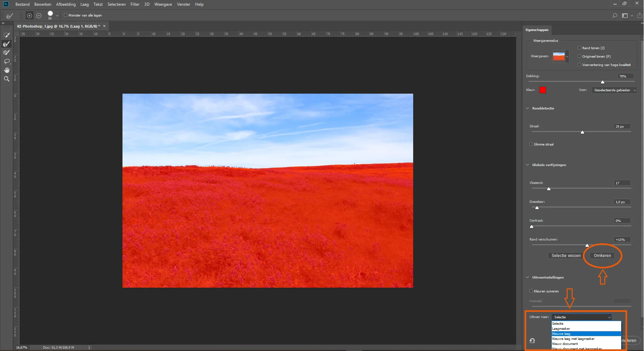Click the collapse panels arrows at top right
The width and height of the screenshot is (644, 351).
point(641,23)
